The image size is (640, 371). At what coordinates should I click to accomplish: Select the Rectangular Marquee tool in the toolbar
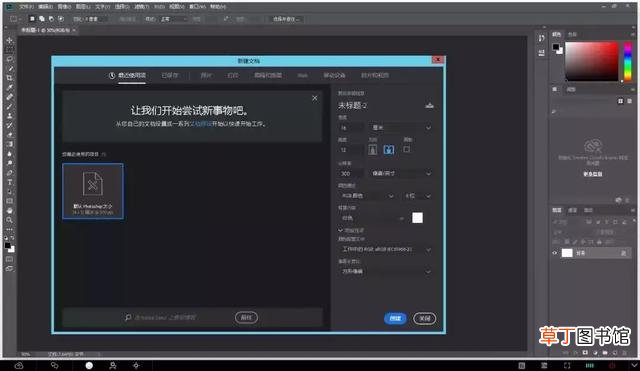[9, 49]
